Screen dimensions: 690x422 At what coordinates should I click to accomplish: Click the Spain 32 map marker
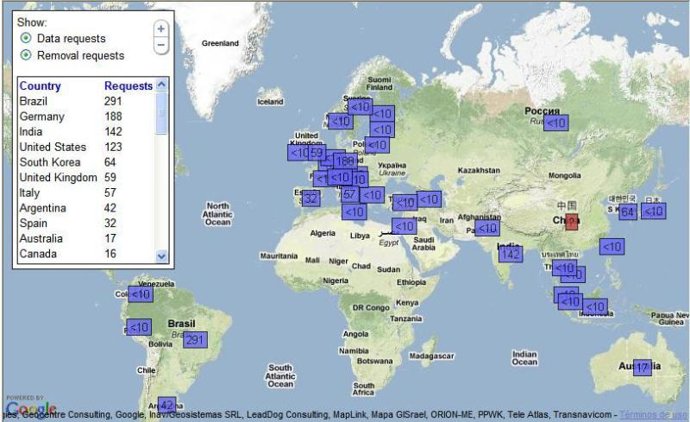[x=311, y=198]
